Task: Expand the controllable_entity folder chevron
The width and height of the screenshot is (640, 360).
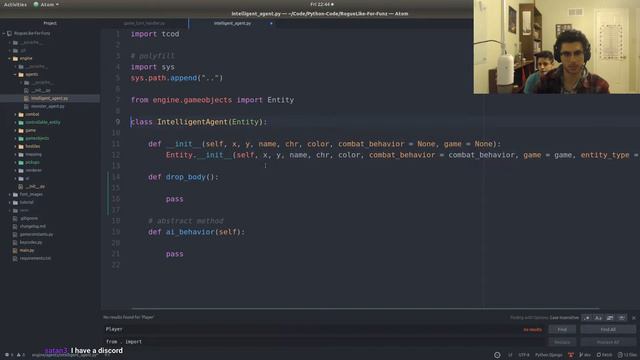Action: tap(16, 122)
